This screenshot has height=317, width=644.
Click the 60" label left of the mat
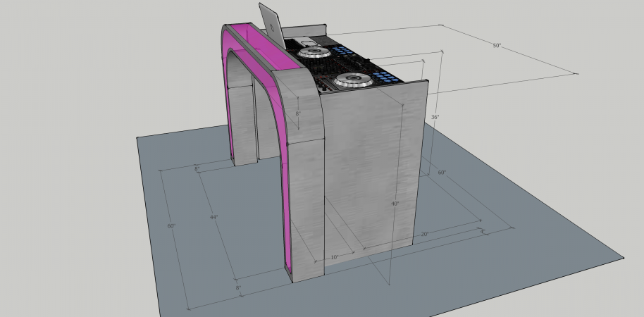[x=171, y=226]
